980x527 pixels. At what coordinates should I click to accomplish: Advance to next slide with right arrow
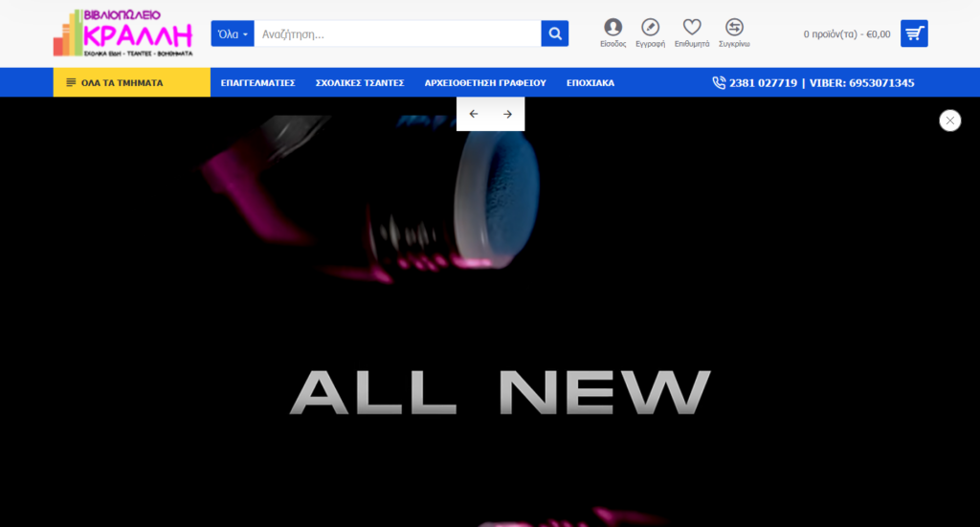(x=507, y=114)
